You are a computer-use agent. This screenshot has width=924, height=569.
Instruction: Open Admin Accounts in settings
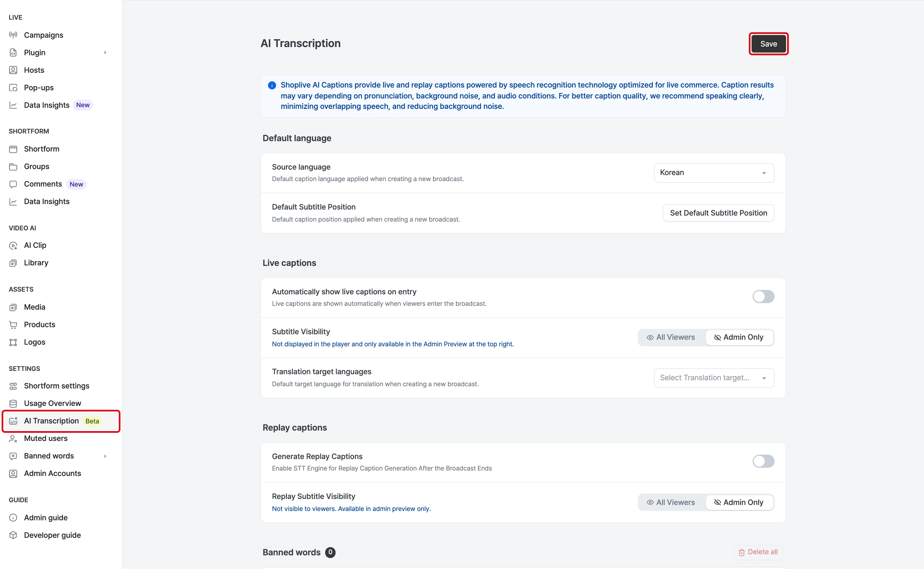(52, 474)
